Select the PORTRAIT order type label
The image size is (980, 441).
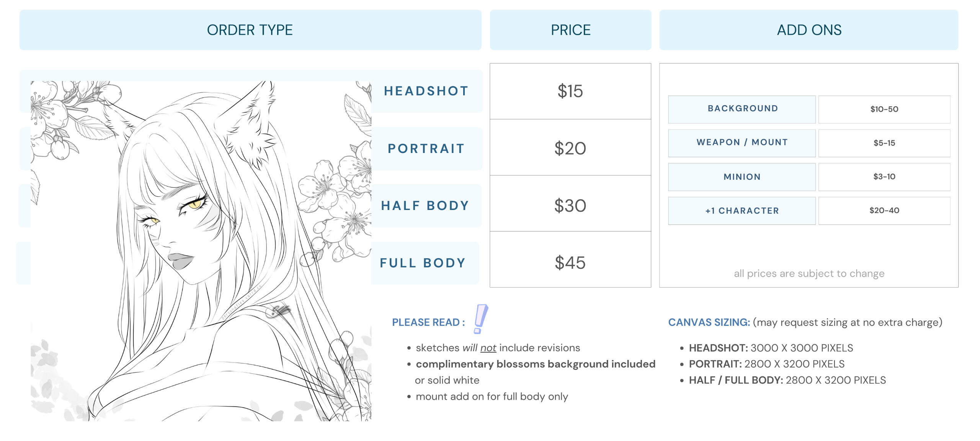click(426, 148)
